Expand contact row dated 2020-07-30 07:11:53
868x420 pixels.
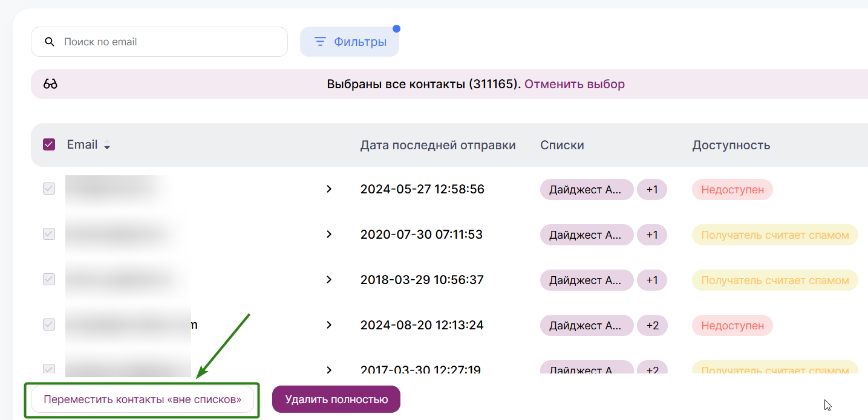(329, 234)
